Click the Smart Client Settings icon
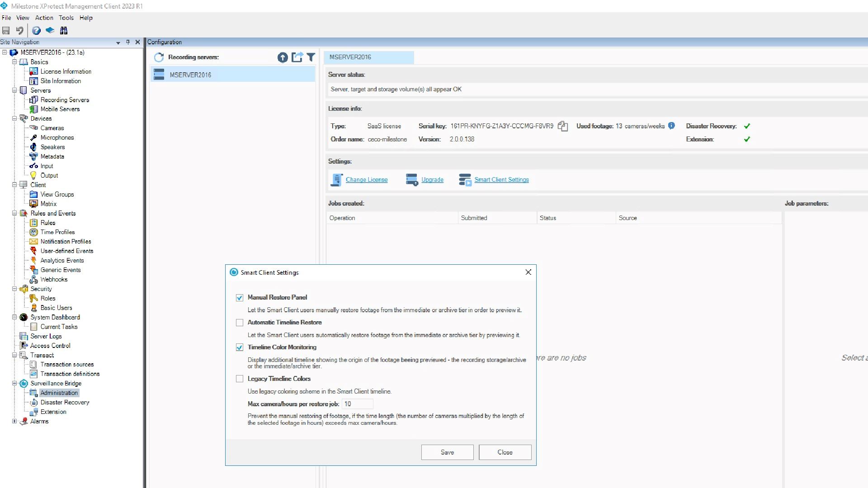This screenshot has height=488, width=868. click(x=465, y=180)
